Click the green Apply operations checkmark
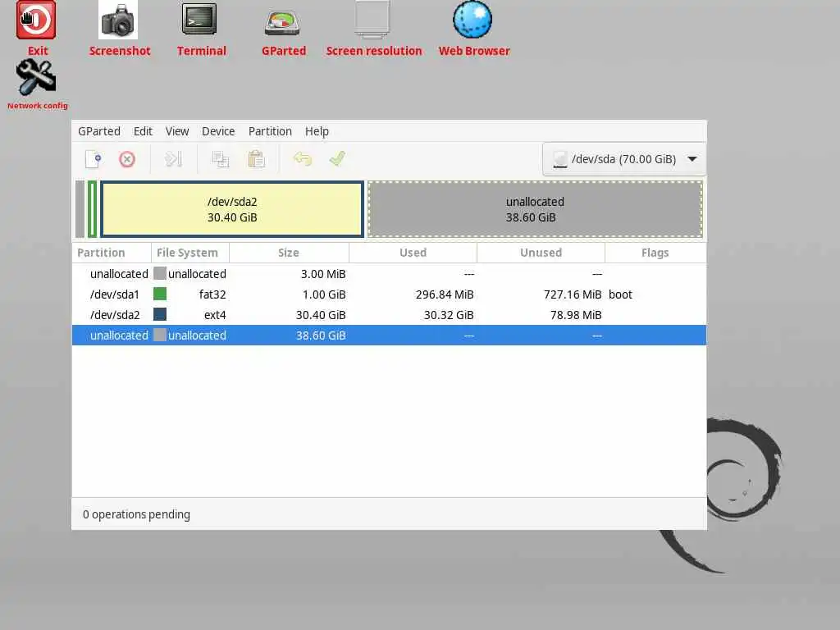Viewport: 840px width, 630px height. pyautogui.click(x=337, y=158)
